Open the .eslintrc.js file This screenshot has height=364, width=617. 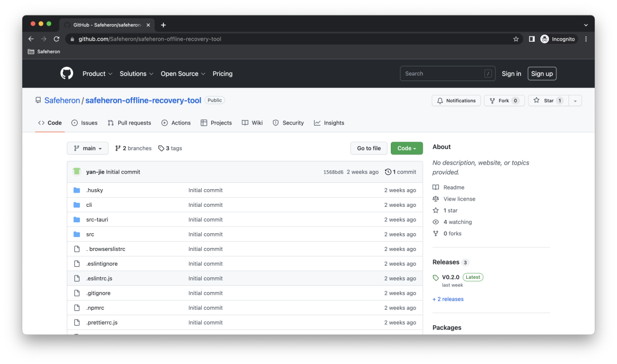pos(99,278)
